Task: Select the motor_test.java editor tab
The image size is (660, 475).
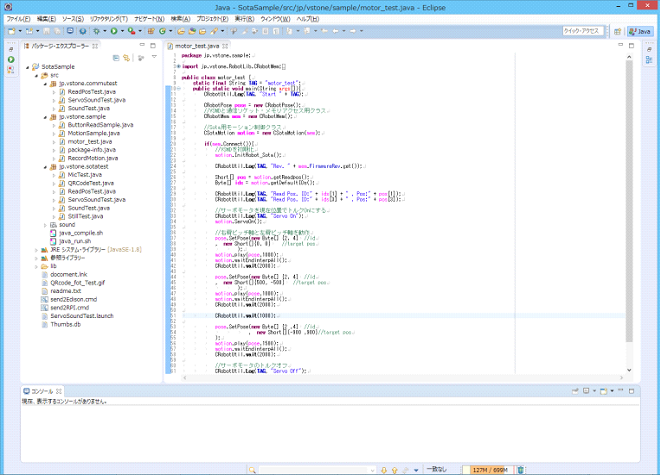Action: tap(199, 46)
